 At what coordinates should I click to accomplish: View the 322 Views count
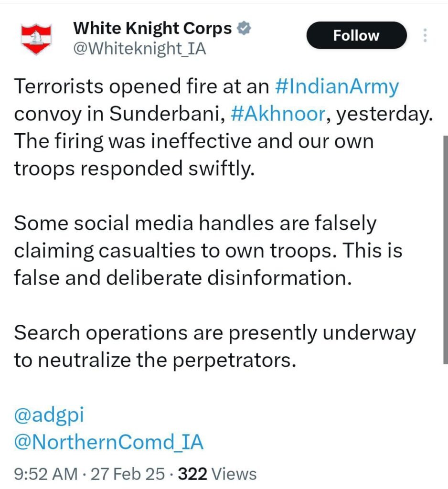pos(217,474)
